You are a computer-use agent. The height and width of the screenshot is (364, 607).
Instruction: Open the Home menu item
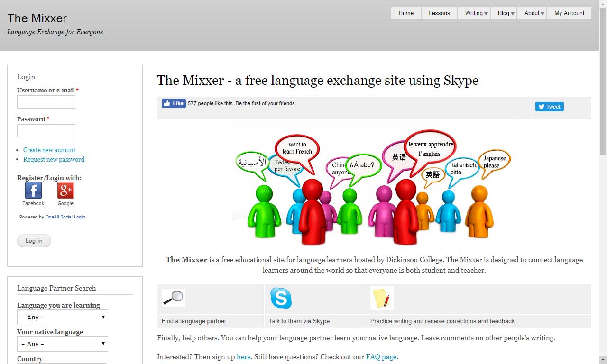tap(406, 13)
